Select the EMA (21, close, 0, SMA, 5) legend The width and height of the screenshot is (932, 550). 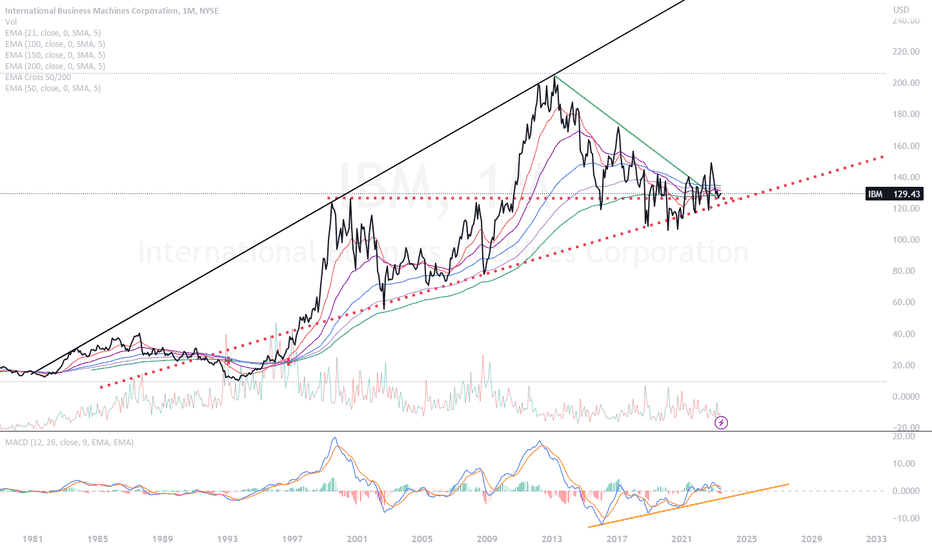pos(53,33)
